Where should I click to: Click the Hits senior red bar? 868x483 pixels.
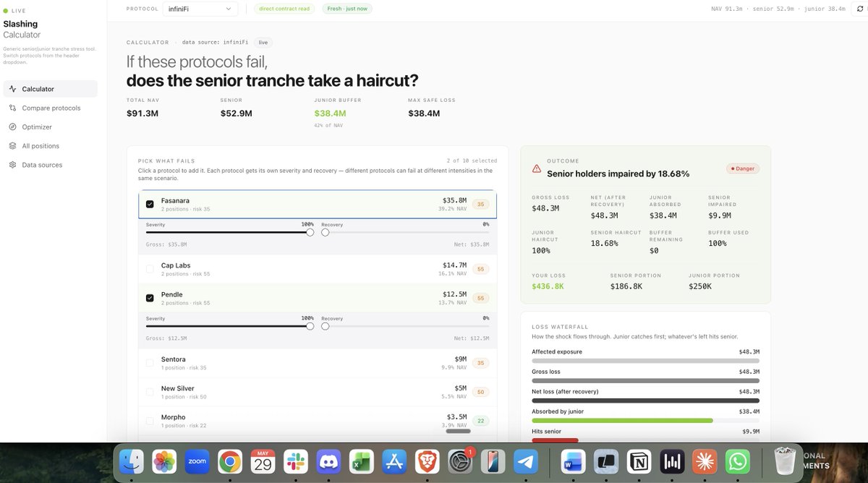tap(555, 440)
